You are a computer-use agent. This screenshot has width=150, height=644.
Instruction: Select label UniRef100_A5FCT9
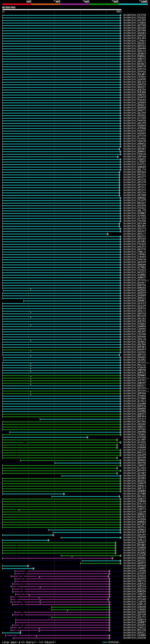135,581
